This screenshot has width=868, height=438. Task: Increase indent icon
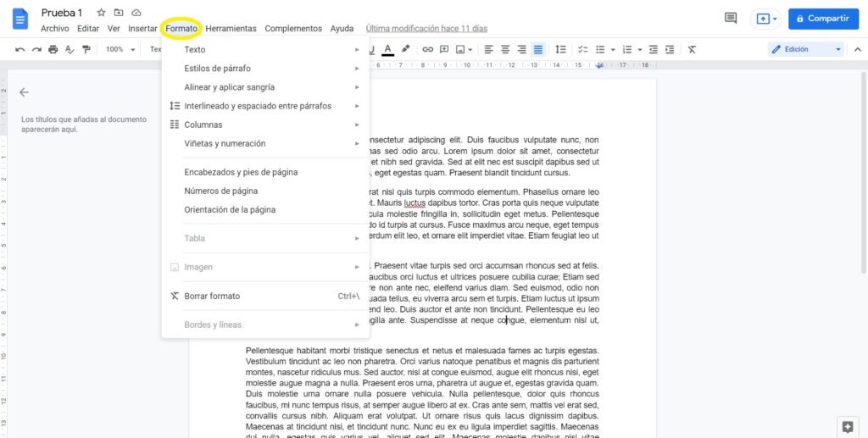click(670, 49)
